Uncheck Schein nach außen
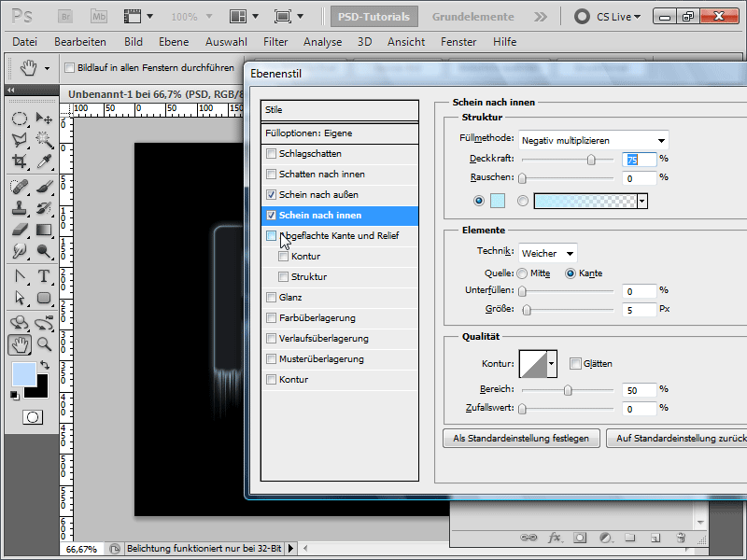The height and width of the screenshot is (560, 747). tap(271, 194)
